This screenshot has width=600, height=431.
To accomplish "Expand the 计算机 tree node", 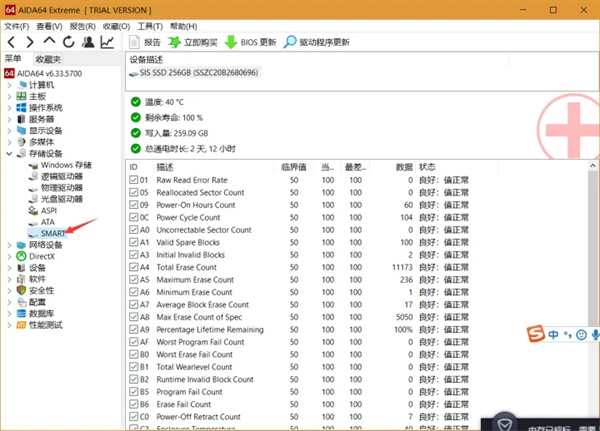I will 9,85.
